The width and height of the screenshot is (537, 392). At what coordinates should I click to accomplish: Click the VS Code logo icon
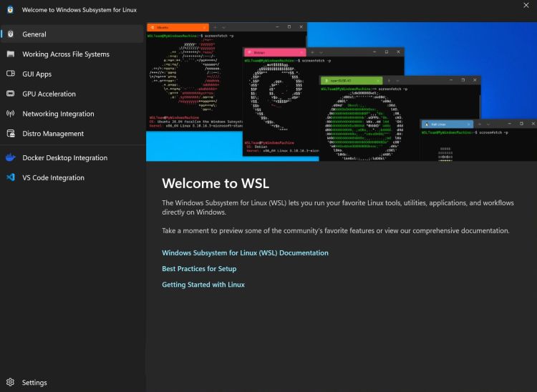(x=10, y=177)
